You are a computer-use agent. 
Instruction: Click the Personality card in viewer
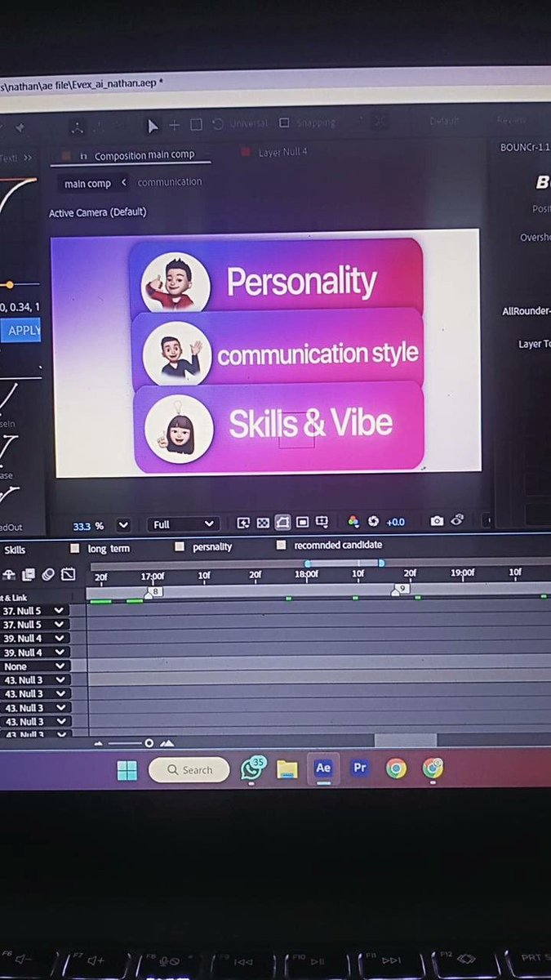point(276,277)
